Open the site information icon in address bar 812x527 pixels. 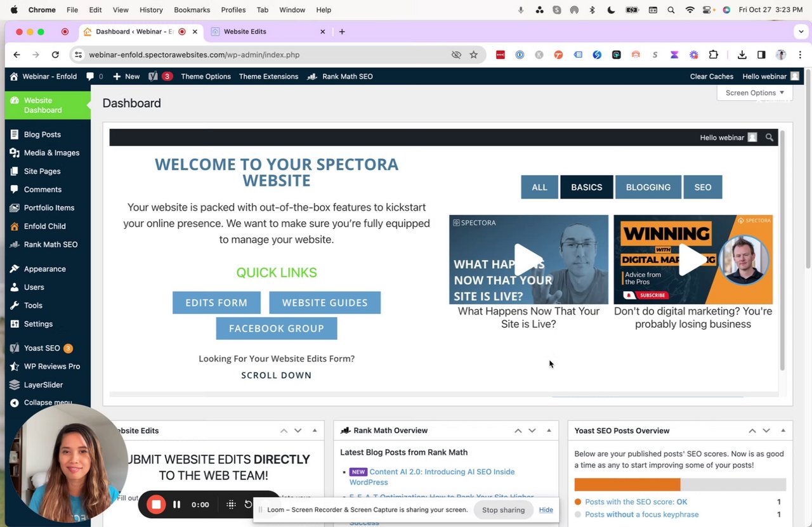pyautogui.click(x=78, y=55)
